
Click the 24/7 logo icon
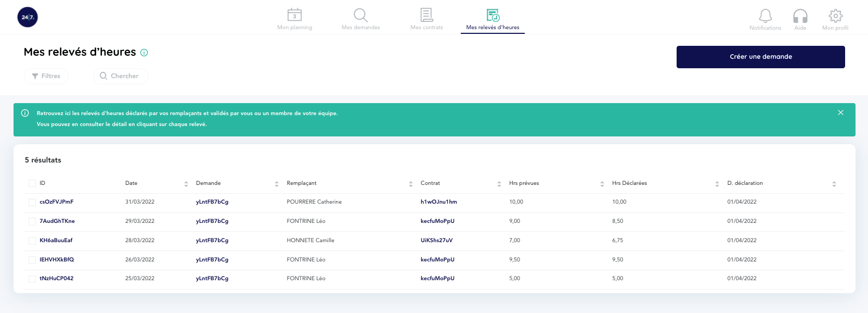point(28,17)
